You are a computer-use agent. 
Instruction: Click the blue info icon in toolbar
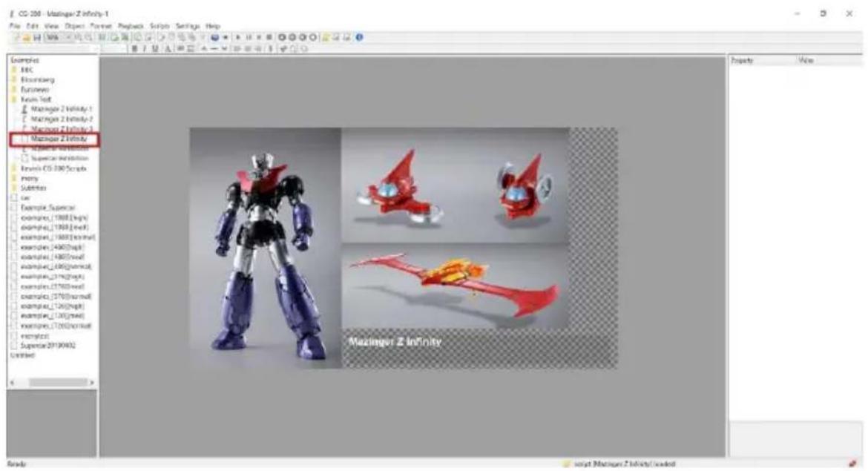coord(359,38)
